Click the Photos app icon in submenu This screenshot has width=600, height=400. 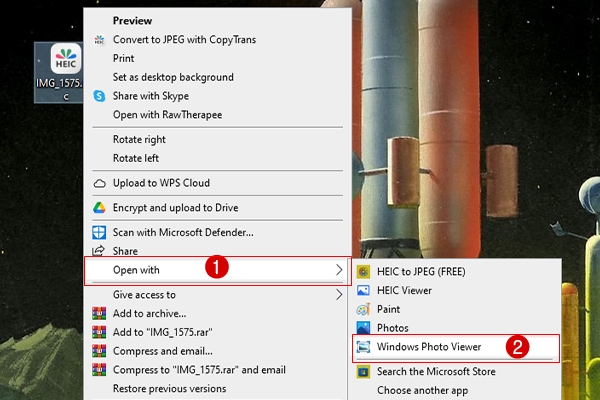pyautogui.click(x=364, y=328)
